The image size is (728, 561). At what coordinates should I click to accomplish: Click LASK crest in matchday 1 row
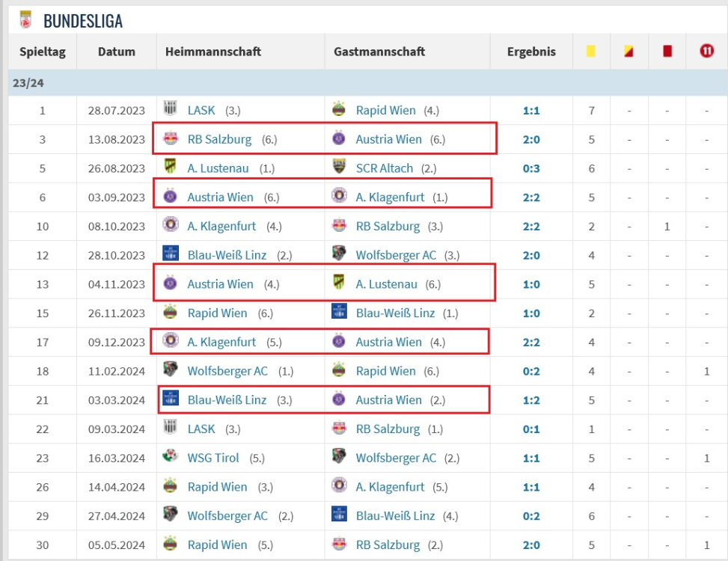pyautogui.click(x=171, y=110)
